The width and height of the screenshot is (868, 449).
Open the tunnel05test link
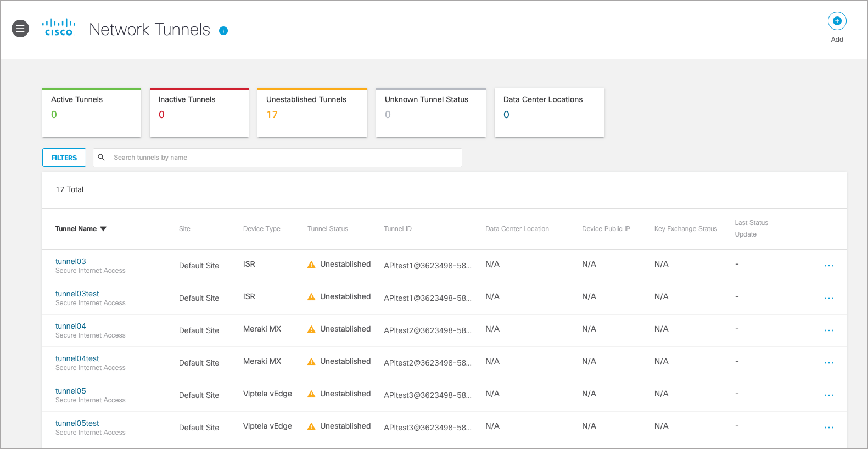click(x=77, y=423)
